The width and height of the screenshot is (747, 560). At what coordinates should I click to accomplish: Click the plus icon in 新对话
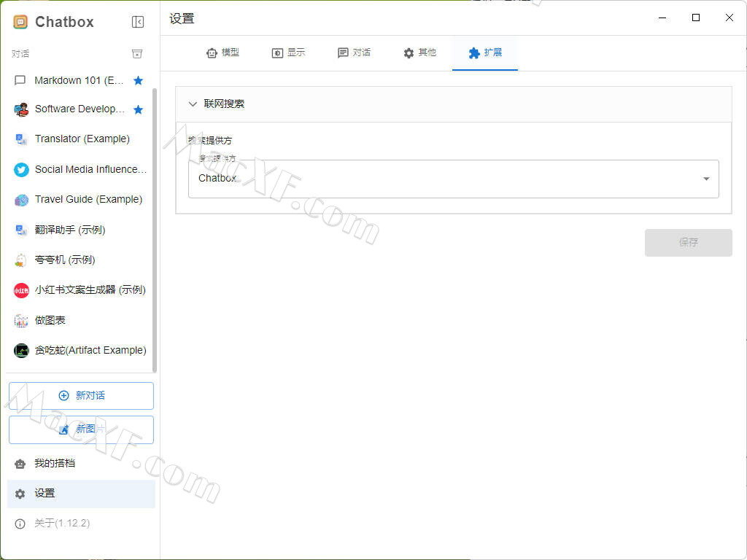(63, 396)
